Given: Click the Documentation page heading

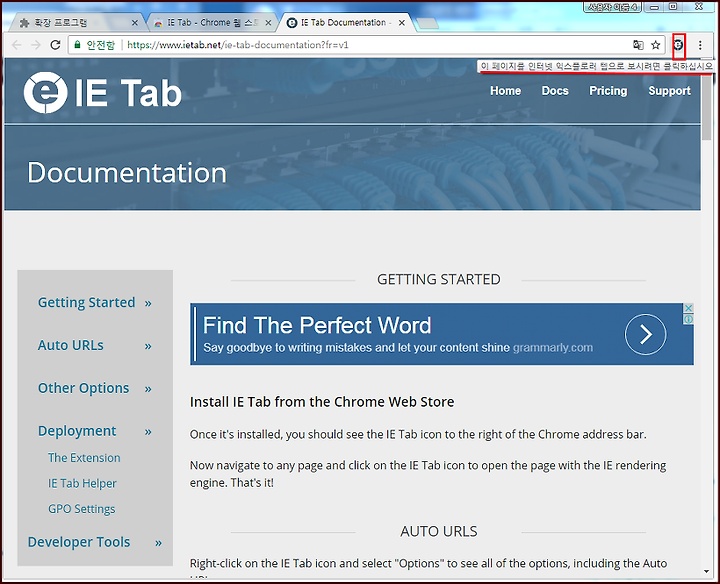Looking at the screenshot, I should [127, 173].
